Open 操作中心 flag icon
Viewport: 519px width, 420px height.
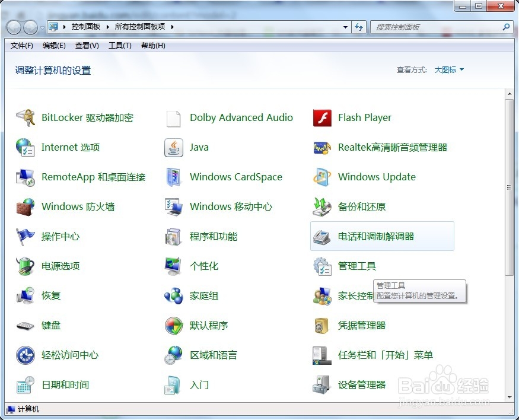[26, 236]
